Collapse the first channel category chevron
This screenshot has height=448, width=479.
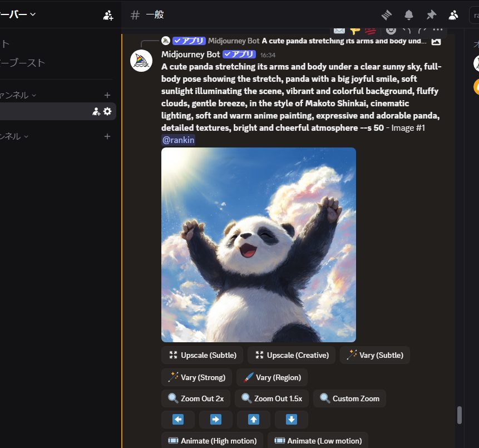pos(34,95)
